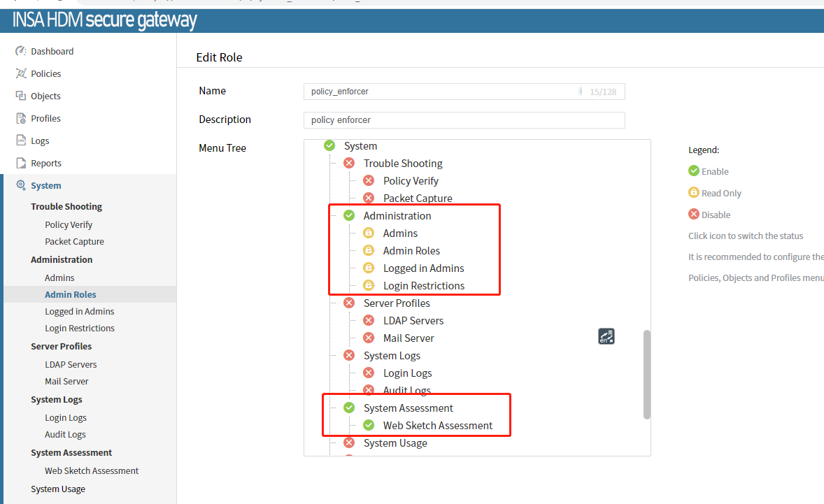
Task: Switch status icon of LDAP Servers node
Action: (x=369, y=320)
